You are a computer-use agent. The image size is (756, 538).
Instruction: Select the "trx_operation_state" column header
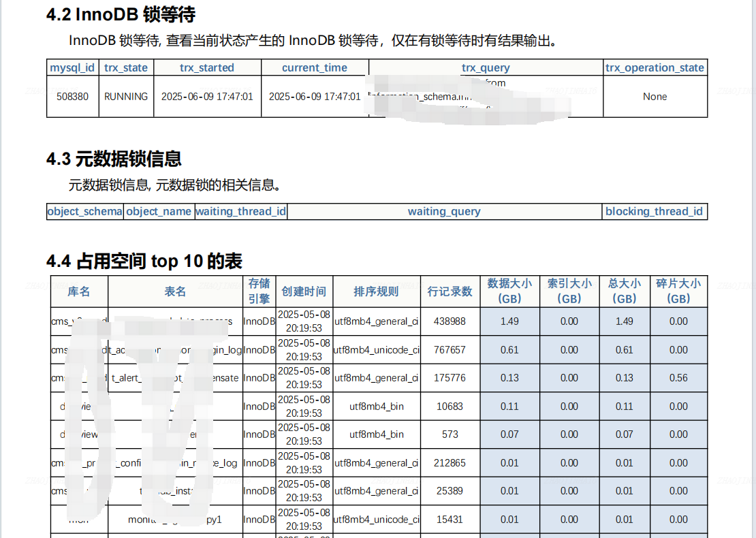click(655, 67)
